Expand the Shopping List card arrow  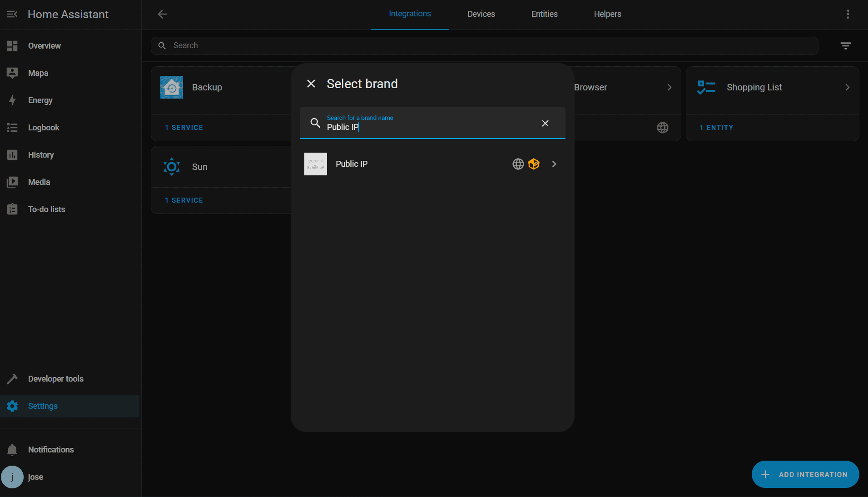tap(847, 87)
